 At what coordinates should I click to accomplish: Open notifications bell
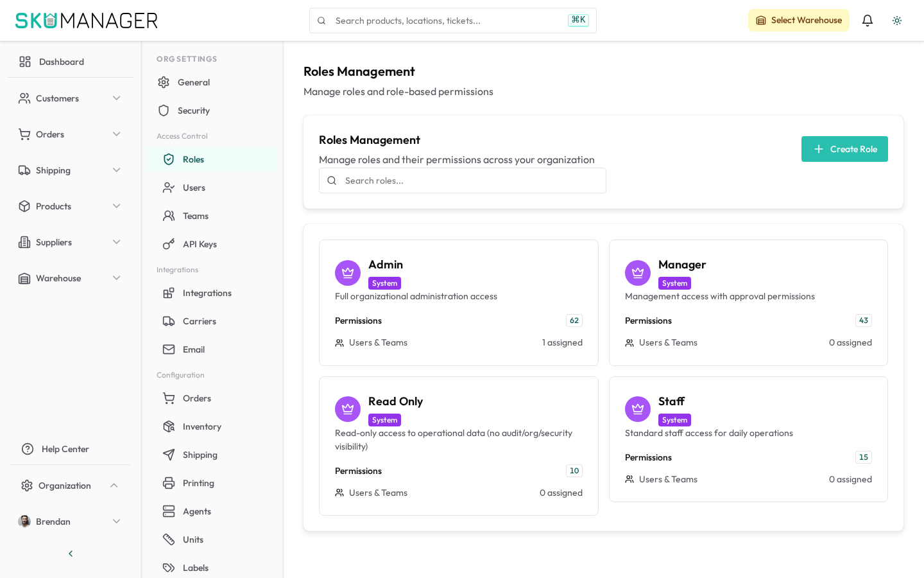pos(868,21)
